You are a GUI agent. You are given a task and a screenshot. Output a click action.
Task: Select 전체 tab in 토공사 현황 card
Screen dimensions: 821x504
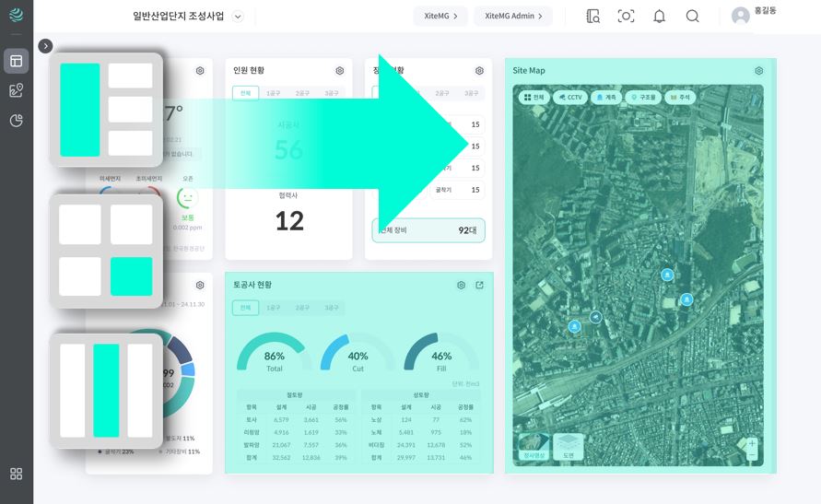pyautogui.click(x=246, y=308)
